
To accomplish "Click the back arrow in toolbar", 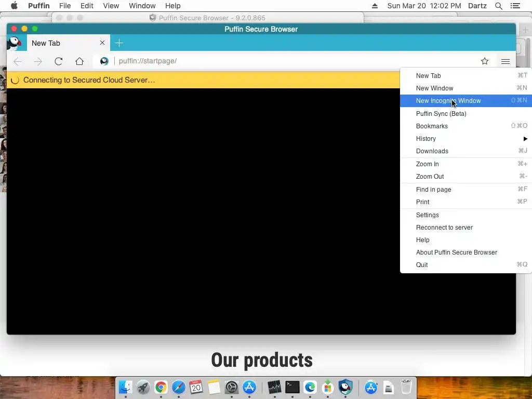I will [x=18, y=61].
